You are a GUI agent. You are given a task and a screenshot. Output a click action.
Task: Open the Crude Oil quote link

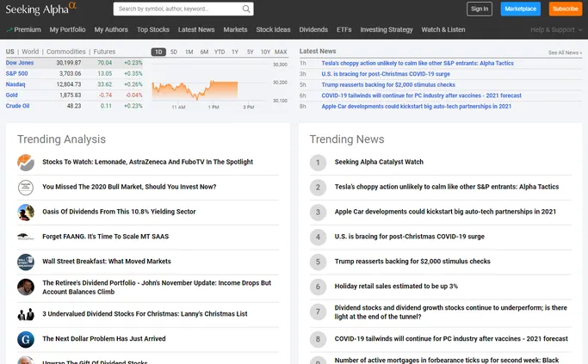pyautogui.click(x=17, y=106)
